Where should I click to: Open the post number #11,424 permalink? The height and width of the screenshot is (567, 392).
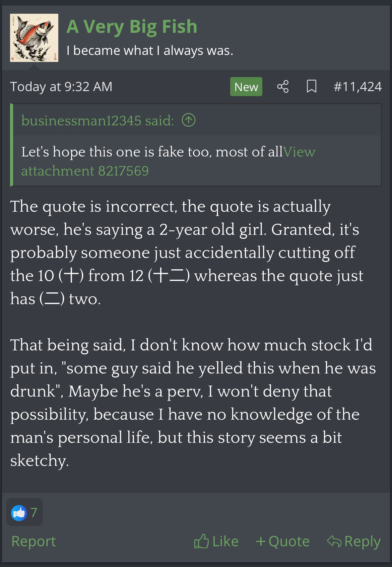(357, 87)
